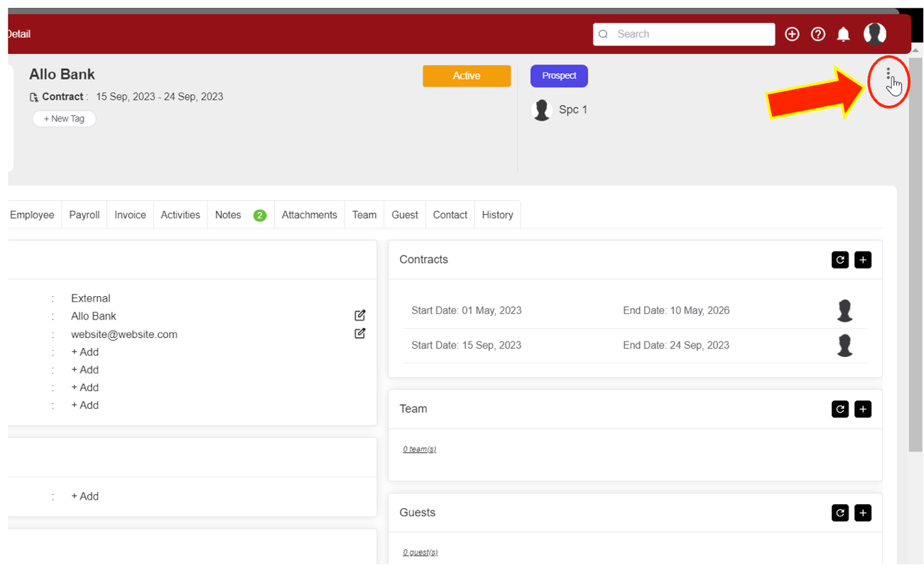The height and width of the screenshot is (575, 924).
Task: Select the History tab
Action: click(x=497, y=215)
